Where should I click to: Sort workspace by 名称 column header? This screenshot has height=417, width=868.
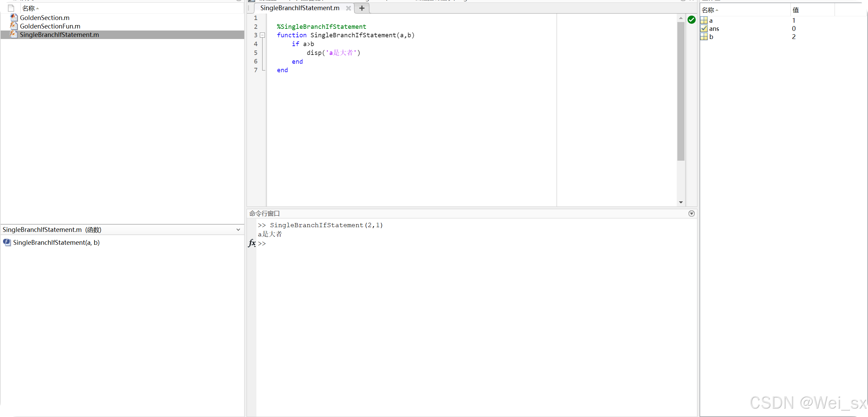click(709, 10)
